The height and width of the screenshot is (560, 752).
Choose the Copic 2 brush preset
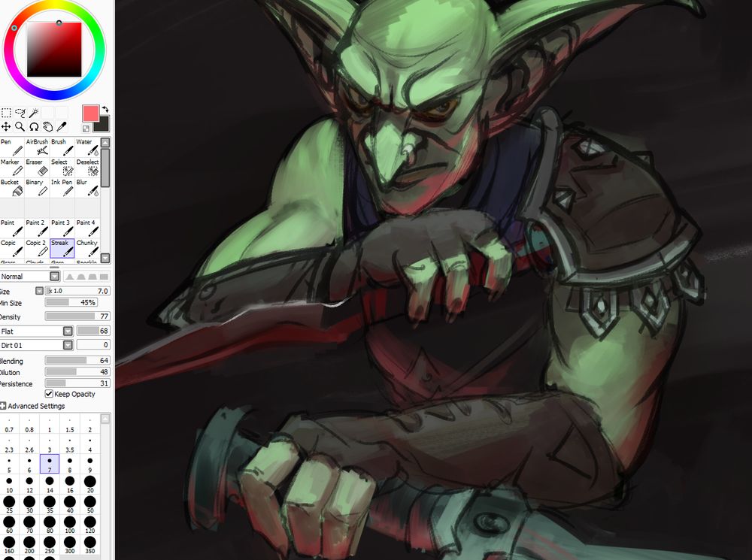click(x=37, y=248)
